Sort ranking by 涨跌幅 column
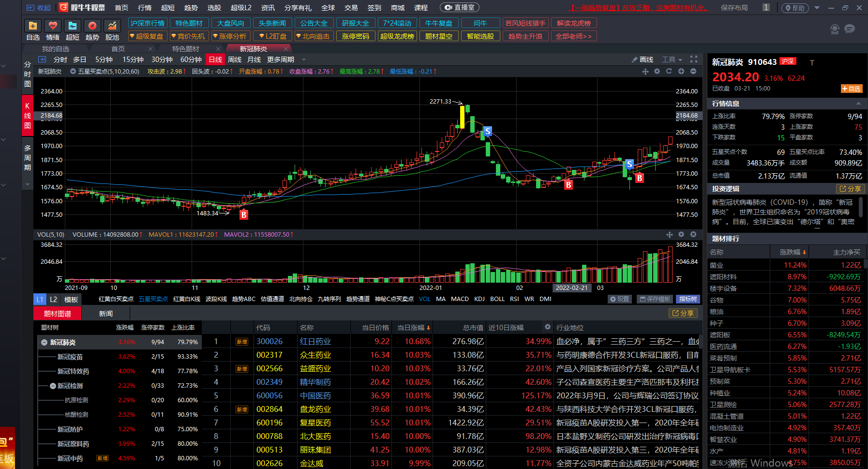Image resolution: width=868 pixels, height=469 pixels. pyautogui.click(x=793, y=252)
